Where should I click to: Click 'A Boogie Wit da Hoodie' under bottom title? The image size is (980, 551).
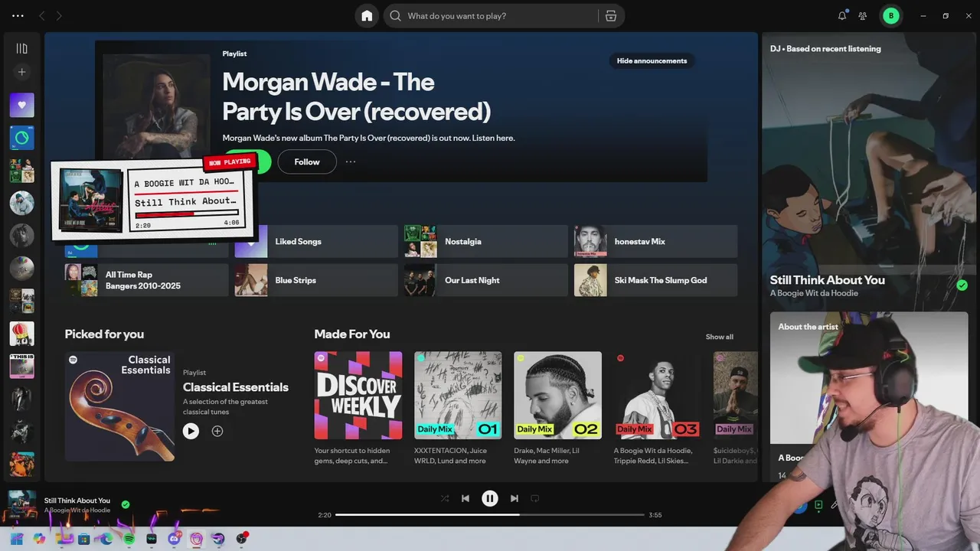coord(77,510)
